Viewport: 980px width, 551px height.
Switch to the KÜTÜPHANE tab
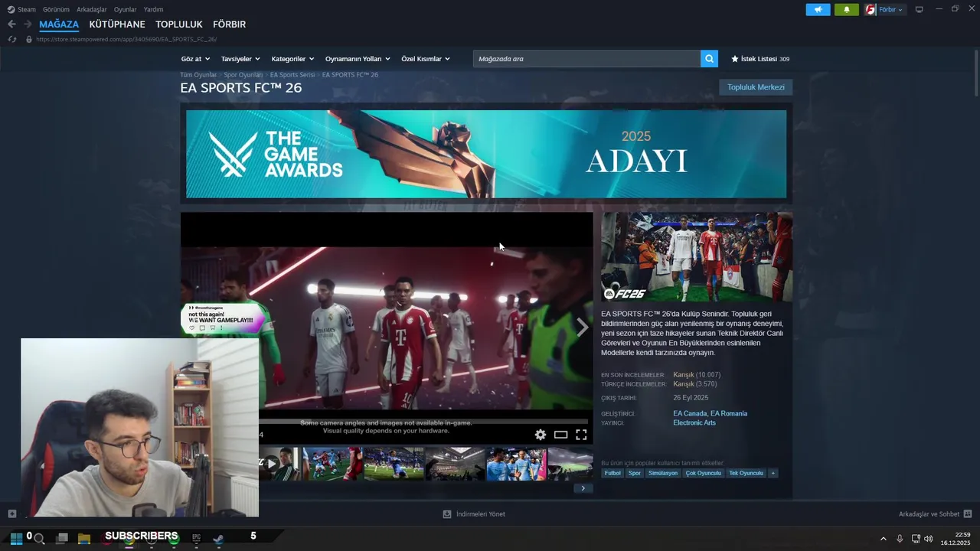point(117,24)
